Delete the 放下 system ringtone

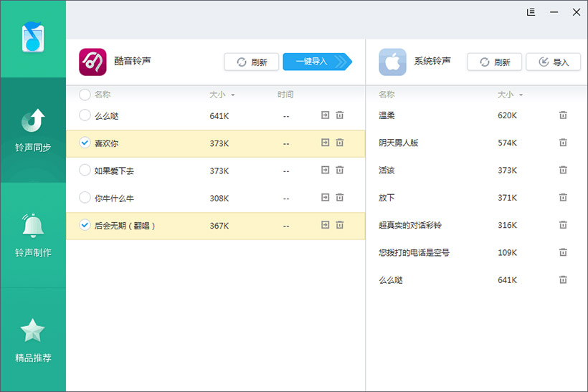click(x=563, y=198)
